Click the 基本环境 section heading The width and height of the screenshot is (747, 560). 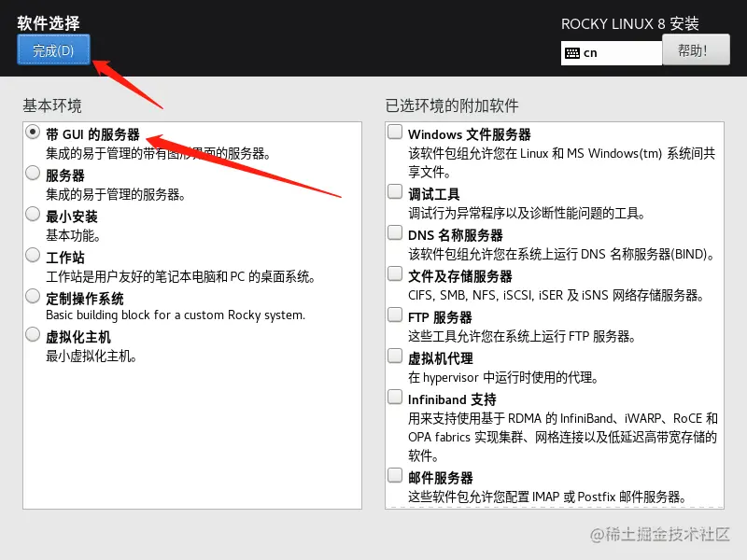[x=52, y=105]
